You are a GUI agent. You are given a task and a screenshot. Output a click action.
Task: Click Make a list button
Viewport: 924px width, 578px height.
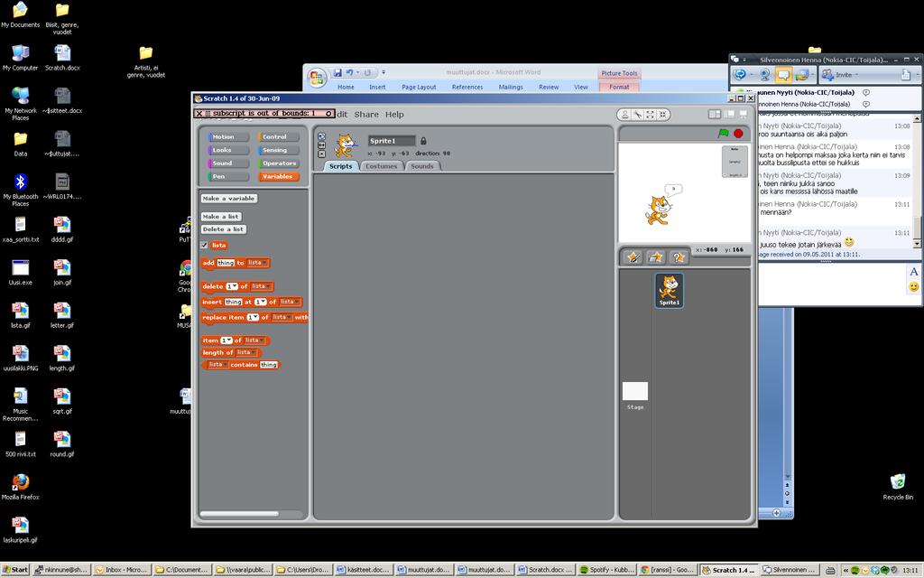pos(221,217)
